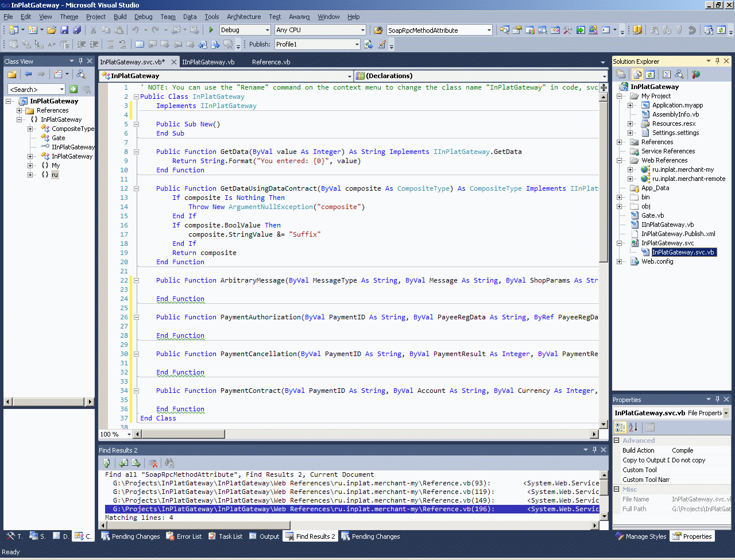Clear all results in Find Results 2
735x560 pixels.
pos(153,463)
